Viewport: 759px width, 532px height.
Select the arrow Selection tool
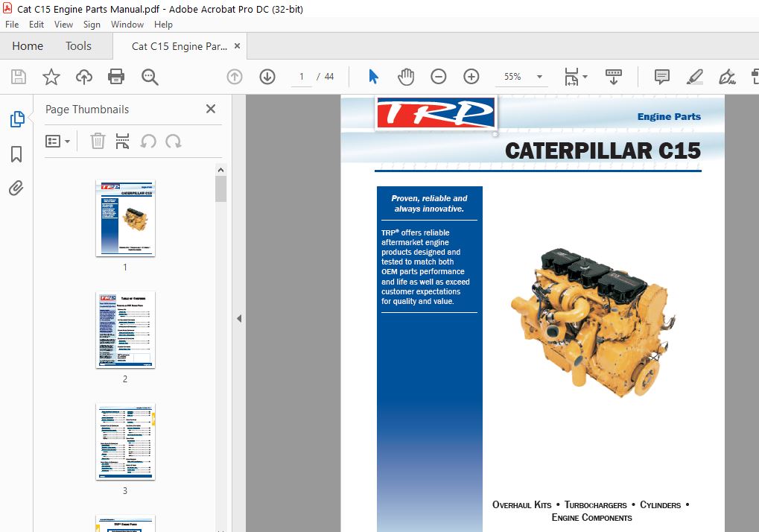[x=373, y=77]
